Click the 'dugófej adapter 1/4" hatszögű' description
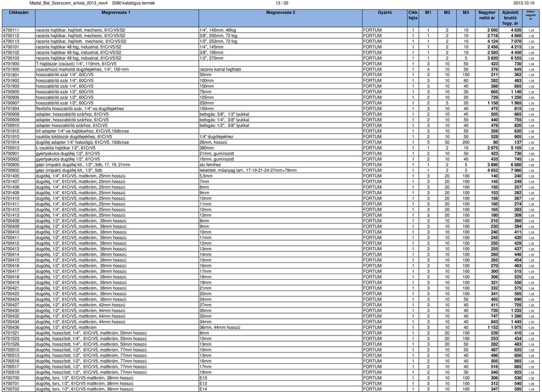 pyautogui.click(x=82, y=142)
